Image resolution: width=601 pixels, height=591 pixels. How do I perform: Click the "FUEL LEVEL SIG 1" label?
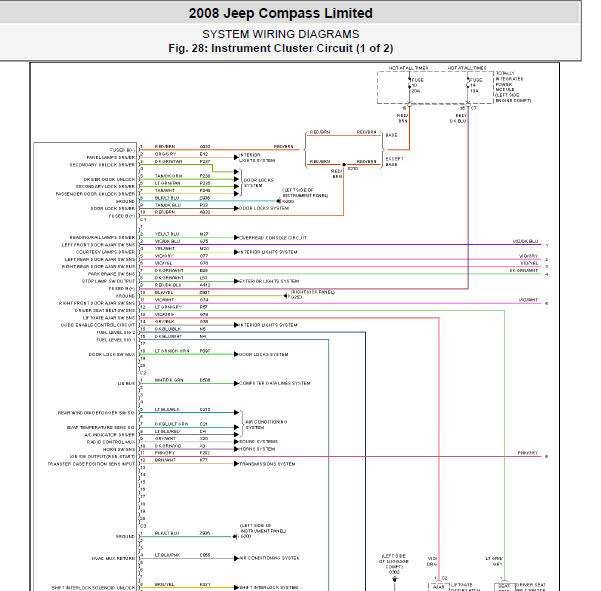[116, 340]
